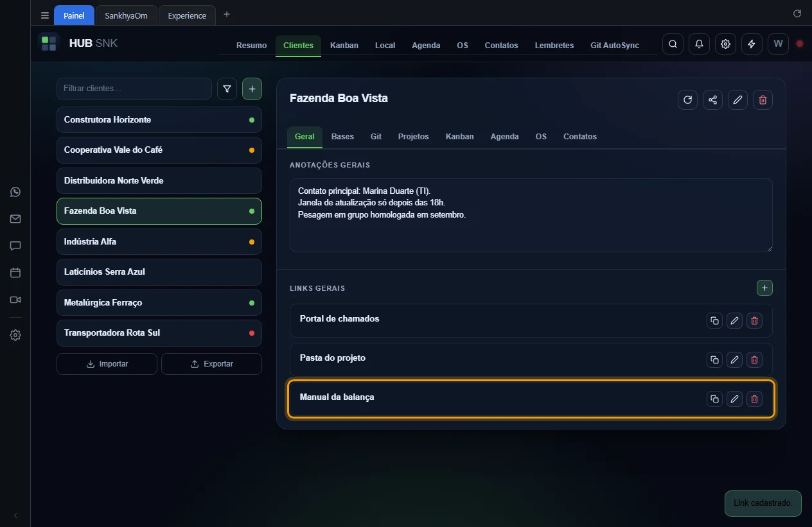812x527 pixels.
Task: Edit Fazenda Boa Vista with the pencil icon
Action: [737, 99]
